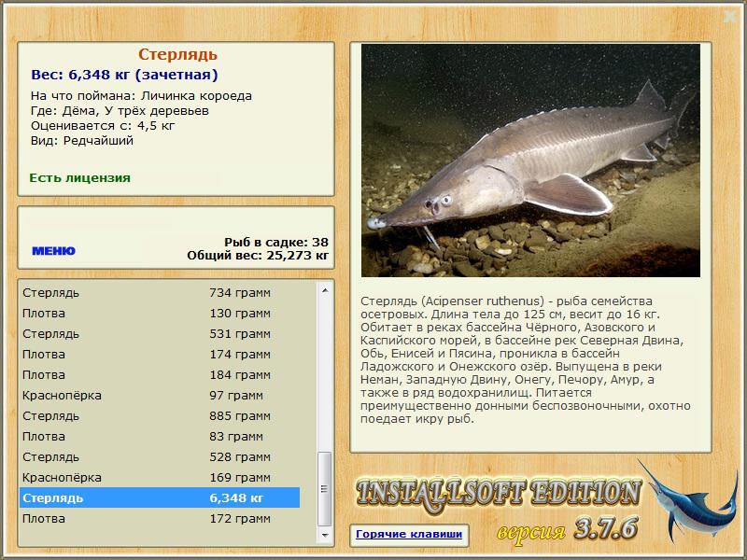Click Есть лицензия status text
The height and width of the screenshot is (560, 747).
pos(79,177)
